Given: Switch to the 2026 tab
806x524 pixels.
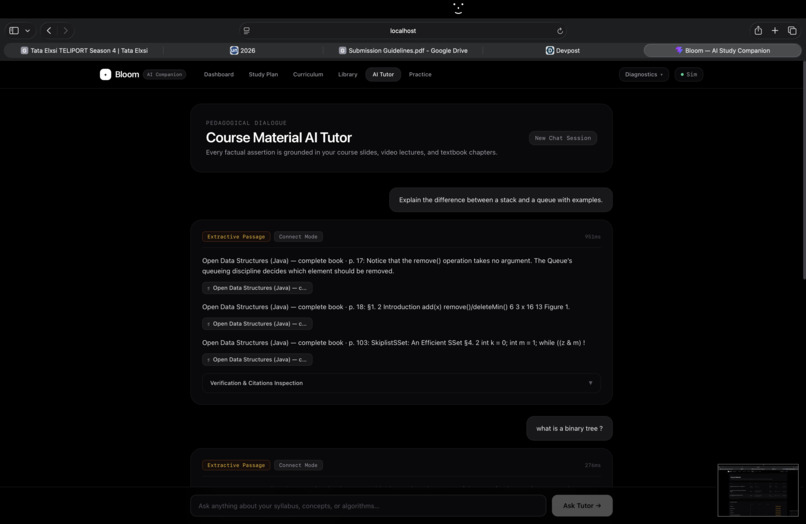Looking at the screenshot, I should coord(243,50).
